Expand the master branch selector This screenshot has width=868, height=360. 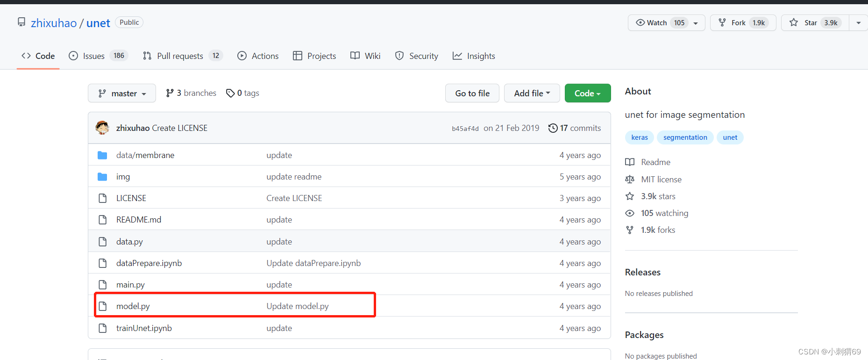tap(122, 93)
